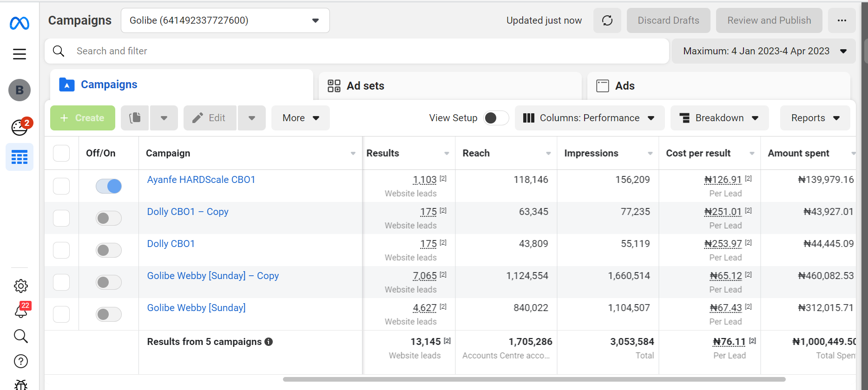868x390 pixels.
Task: Open the hamburger navigation menu
Action: tap(20, 54)
